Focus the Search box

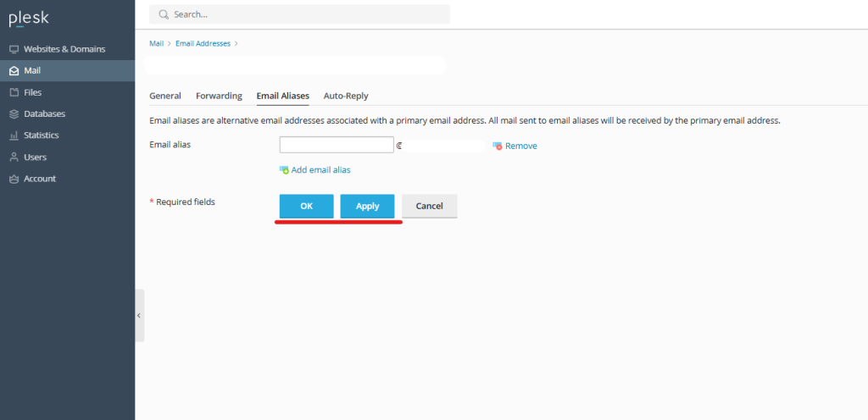coord(299,14)
